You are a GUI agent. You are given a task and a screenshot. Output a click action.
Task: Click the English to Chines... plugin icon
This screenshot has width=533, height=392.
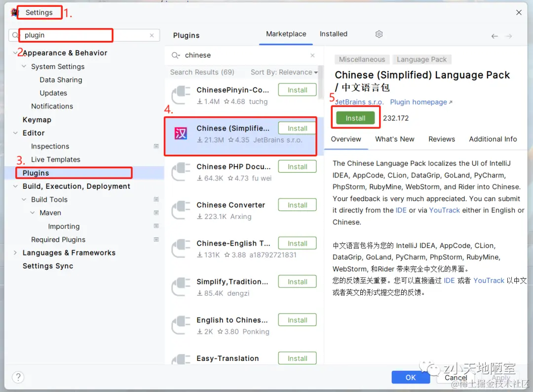181,325
